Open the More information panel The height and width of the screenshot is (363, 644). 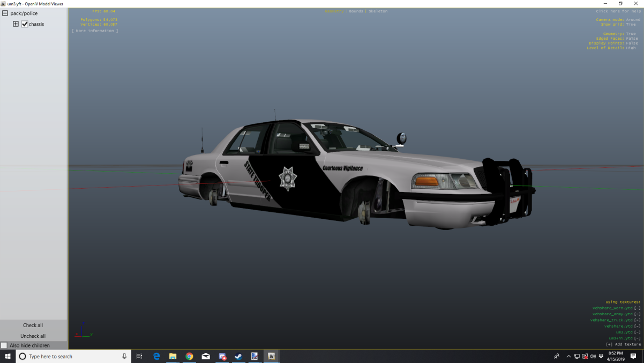tap(95, 31)
